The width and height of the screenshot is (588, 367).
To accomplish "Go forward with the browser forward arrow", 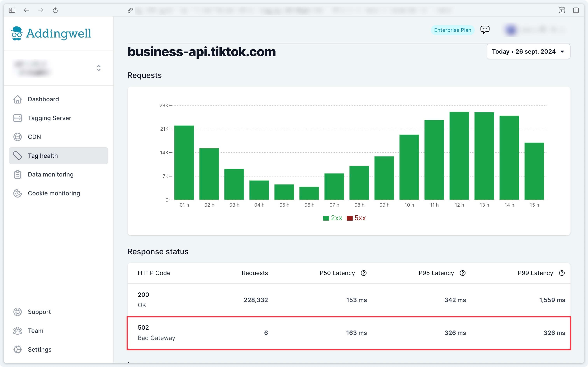I will [x=41, y=10].
